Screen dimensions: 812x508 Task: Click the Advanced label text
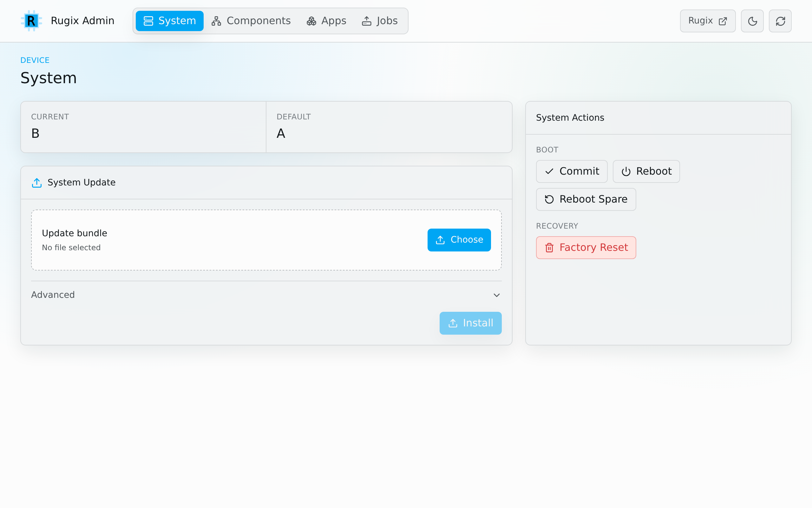pos(53,295)
